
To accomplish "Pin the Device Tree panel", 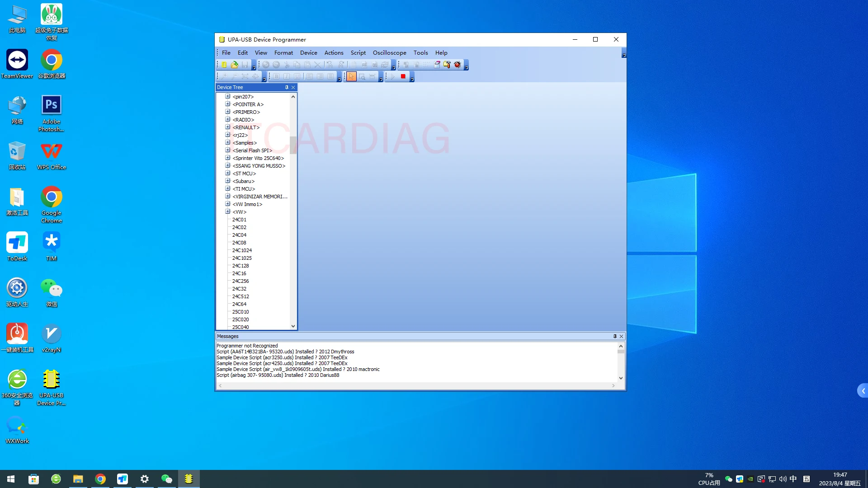I will (287, 87).
